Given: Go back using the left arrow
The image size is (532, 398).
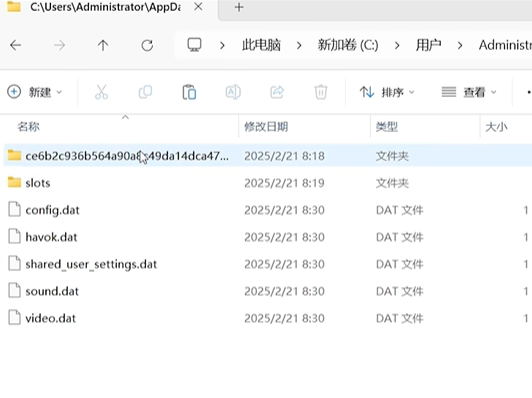Looking at the screenshot, I should click(16, 45).
